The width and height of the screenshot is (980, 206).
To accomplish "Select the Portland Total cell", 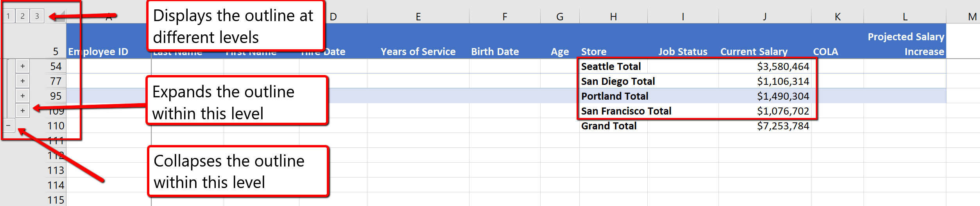I will 613,96.
